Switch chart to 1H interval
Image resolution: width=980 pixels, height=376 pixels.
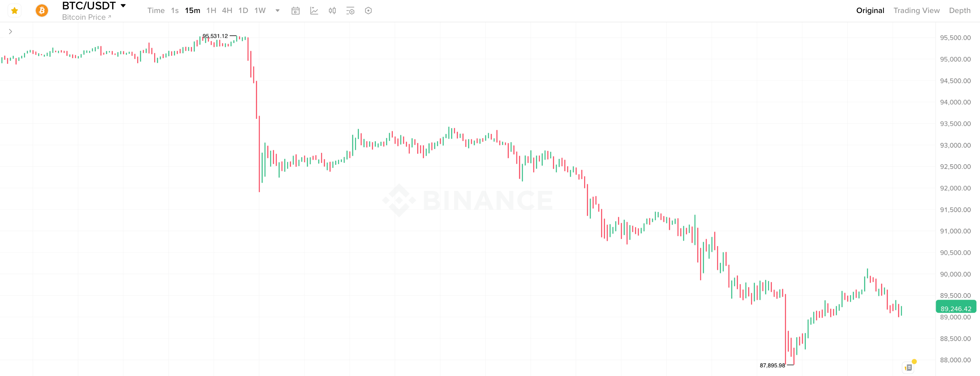[211, 11]
